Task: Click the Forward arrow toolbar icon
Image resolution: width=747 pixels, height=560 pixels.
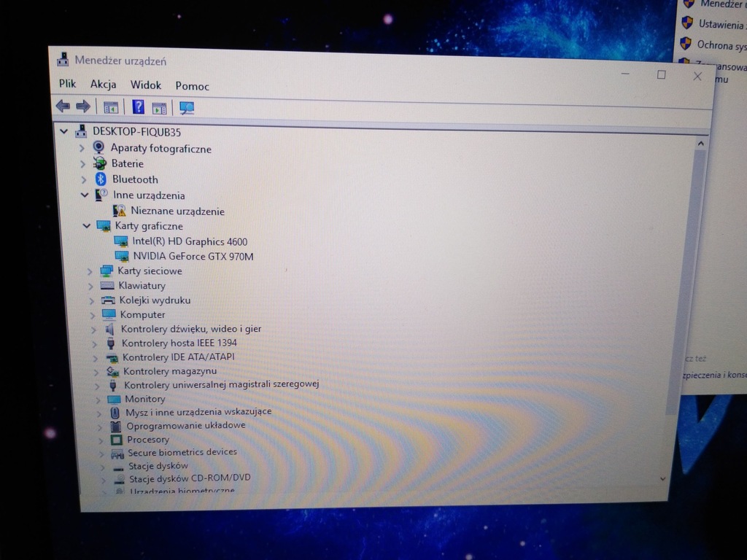Action: coord(83,106)
